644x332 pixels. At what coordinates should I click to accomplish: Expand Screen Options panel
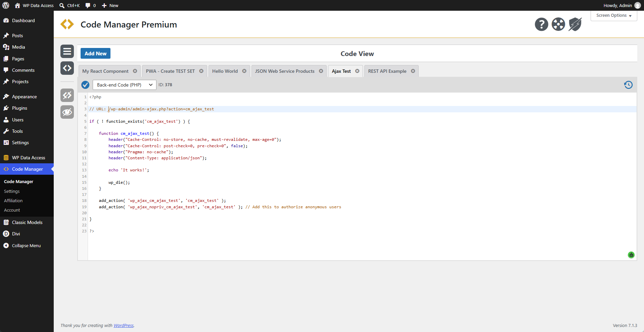click(614, 15)
